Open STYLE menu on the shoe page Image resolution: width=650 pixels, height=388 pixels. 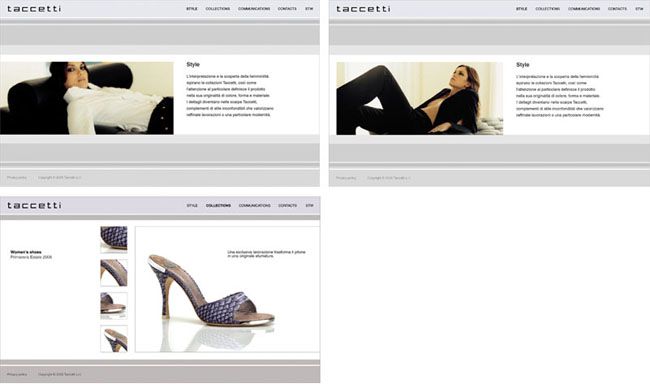pos(192,206)
